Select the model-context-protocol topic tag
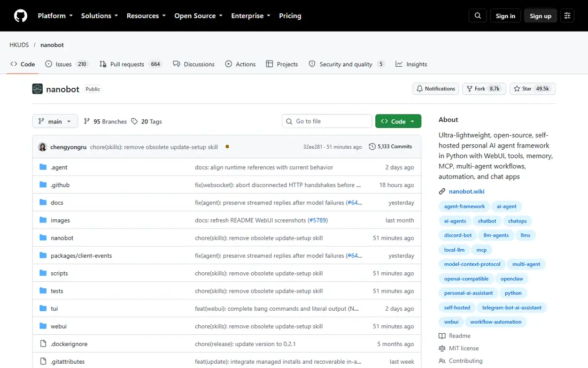Viewport: 588px width, 368px height. (472, 264)
